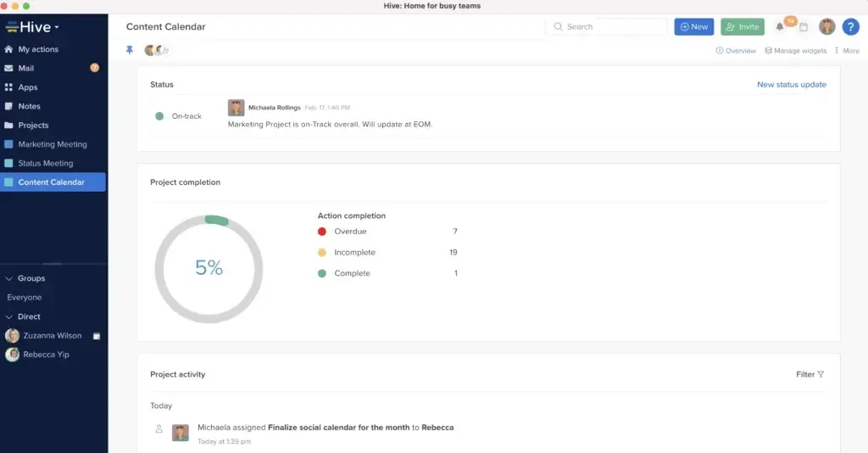Click the My actions home icon

(8, 49)
